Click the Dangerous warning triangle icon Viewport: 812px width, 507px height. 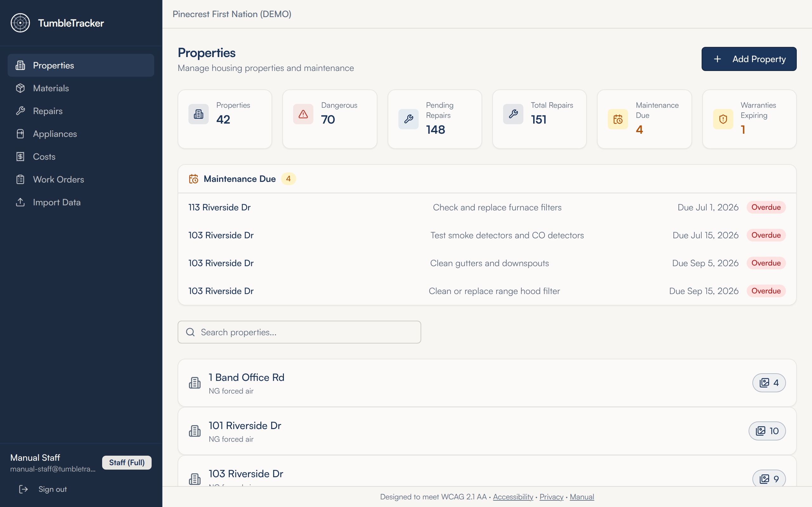click(303, 114)
